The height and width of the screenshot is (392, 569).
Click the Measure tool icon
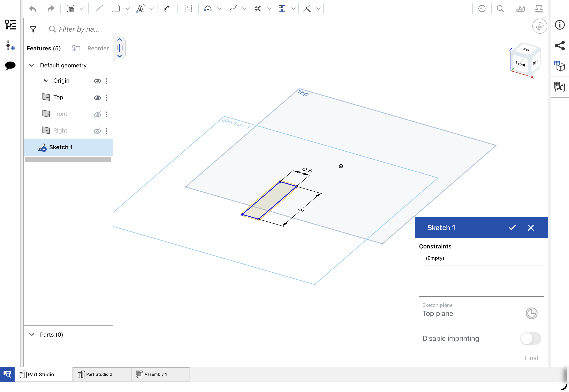[x=520, y=9]
